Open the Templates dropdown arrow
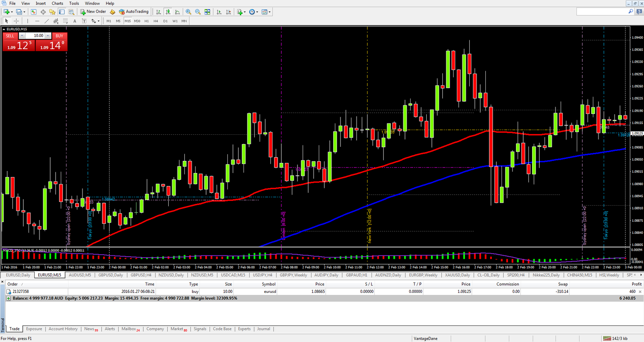Viewport: 644px width, 342px height. (269, 12)
